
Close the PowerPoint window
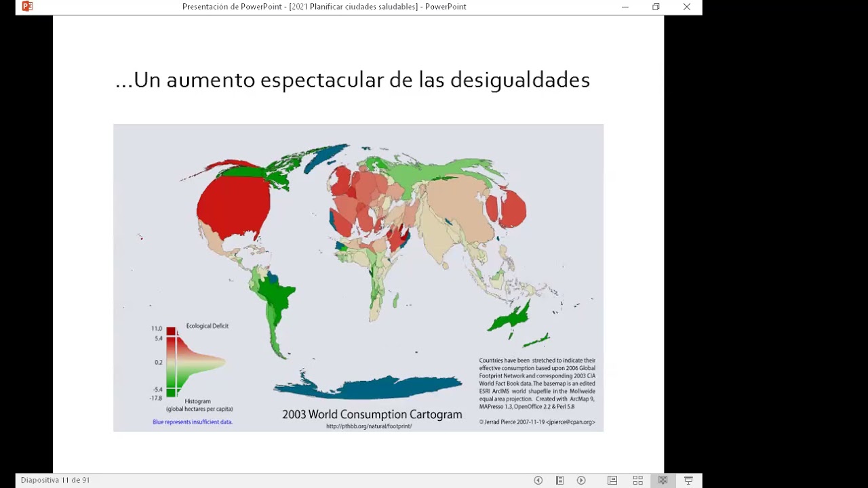pyautogui.click(x=687, y=7)
